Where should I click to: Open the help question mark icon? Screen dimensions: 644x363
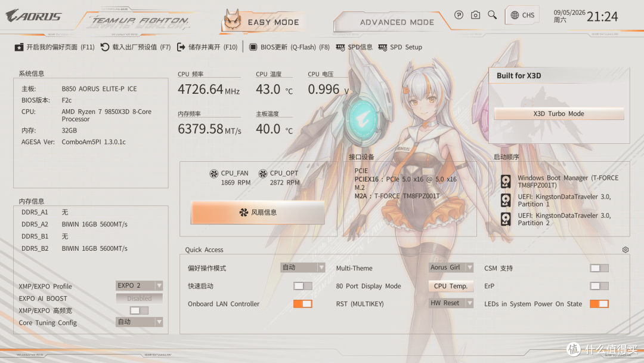(x=459, y=15)
